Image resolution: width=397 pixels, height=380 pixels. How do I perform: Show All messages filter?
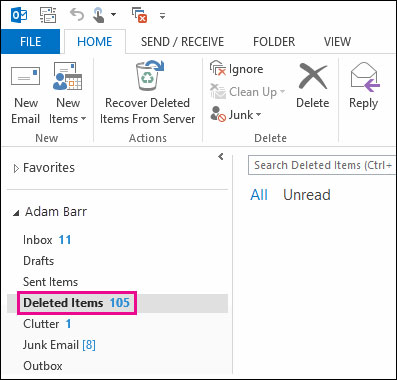(x=259, y=195)
